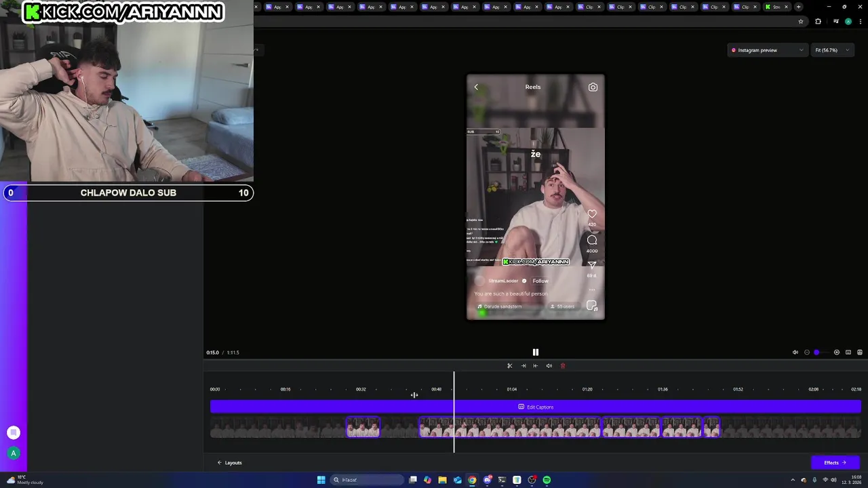Select the highlighted clip near 00:32
The image size is (868, 488).
363,428
